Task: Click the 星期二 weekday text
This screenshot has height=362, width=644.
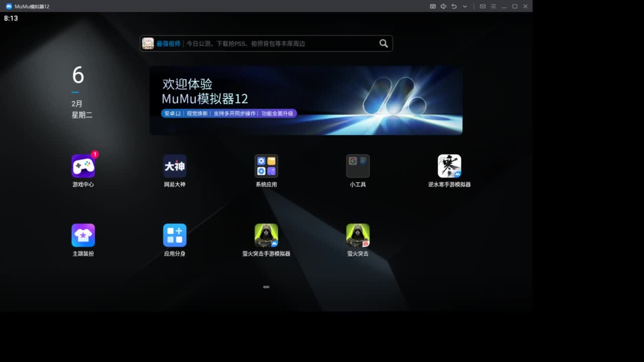Action: pyautogui.click(x=82, y=115)
